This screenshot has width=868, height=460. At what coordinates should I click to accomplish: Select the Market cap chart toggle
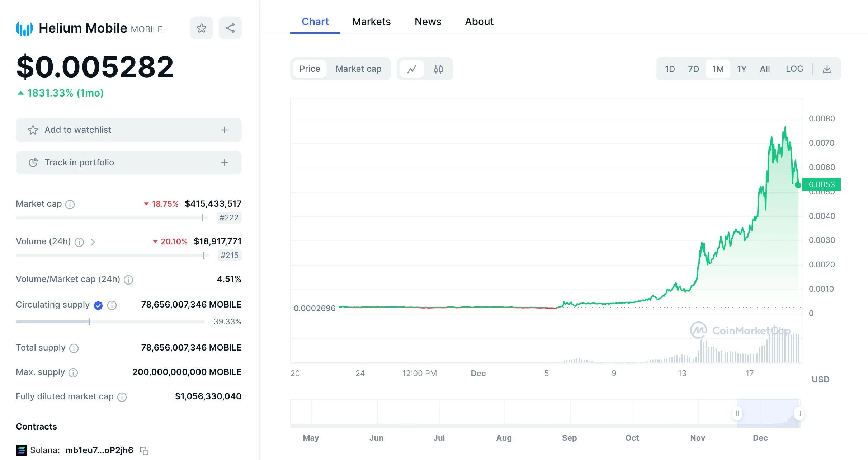(x=358, y=69)
